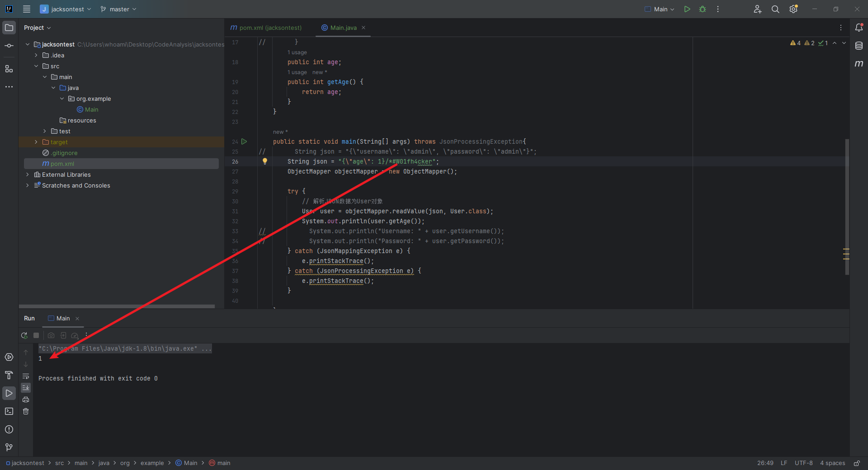Viewport: 868px width, 470px height.
Task: Click the UTF-8 encoding status widget
Action: [x=803, y=463]
